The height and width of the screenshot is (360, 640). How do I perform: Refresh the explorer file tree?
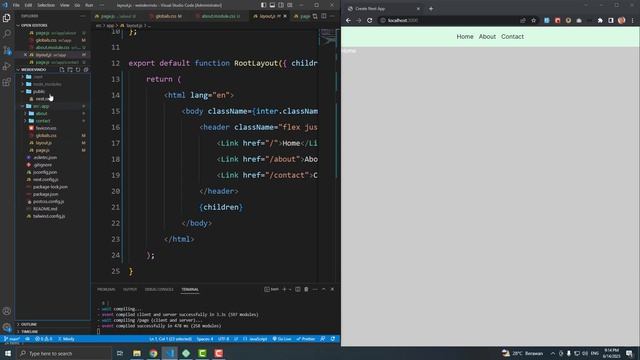pos(78,70)
